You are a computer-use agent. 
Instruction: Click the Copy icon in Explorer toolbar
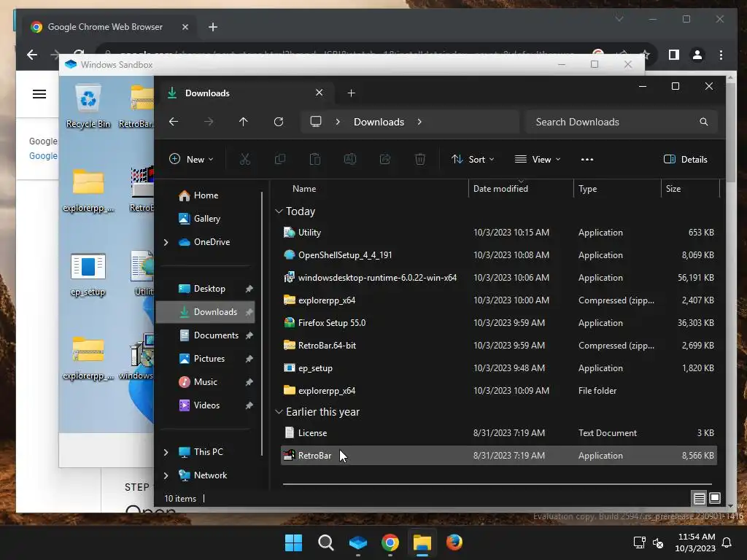pos(280,159)
